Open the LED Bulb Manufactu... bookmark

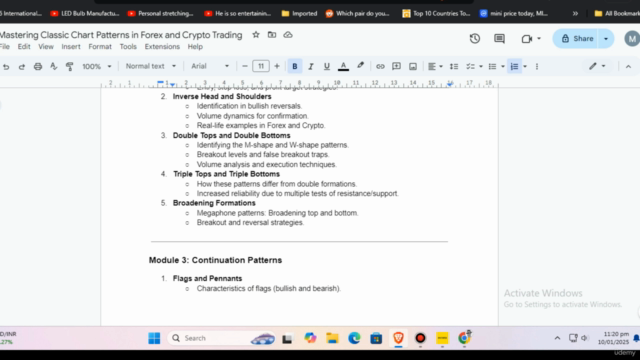coord(85,13)
